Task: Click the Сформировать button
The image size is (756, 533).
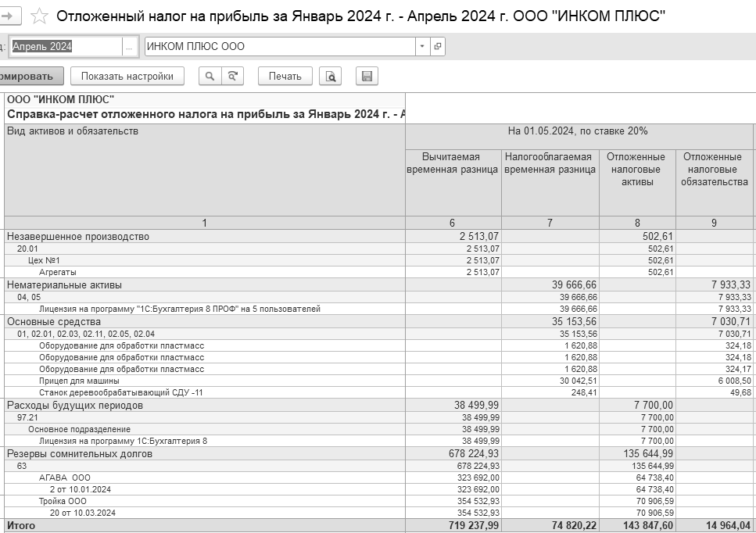Action: 30,76
